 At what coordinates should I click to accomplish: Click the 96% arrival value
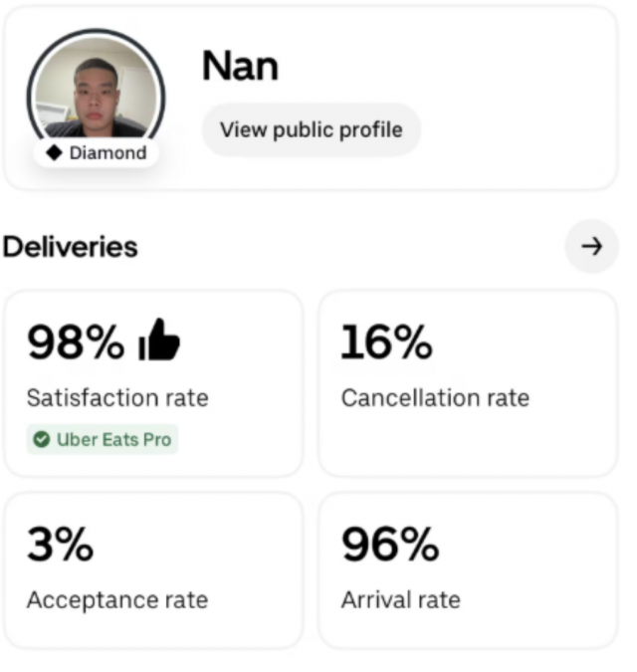[x=389, y=545]
